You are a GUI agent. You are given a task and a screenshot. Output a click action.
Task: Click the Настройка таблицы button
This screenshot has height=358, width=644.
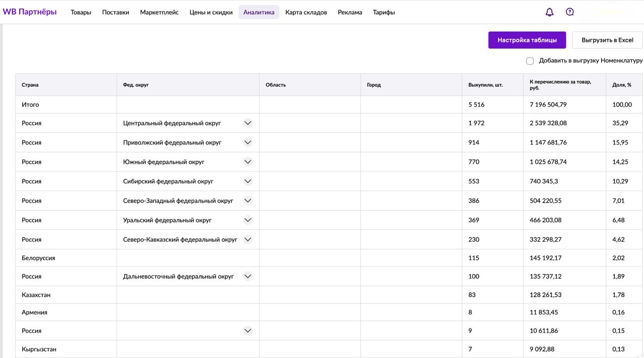point(527,40)
